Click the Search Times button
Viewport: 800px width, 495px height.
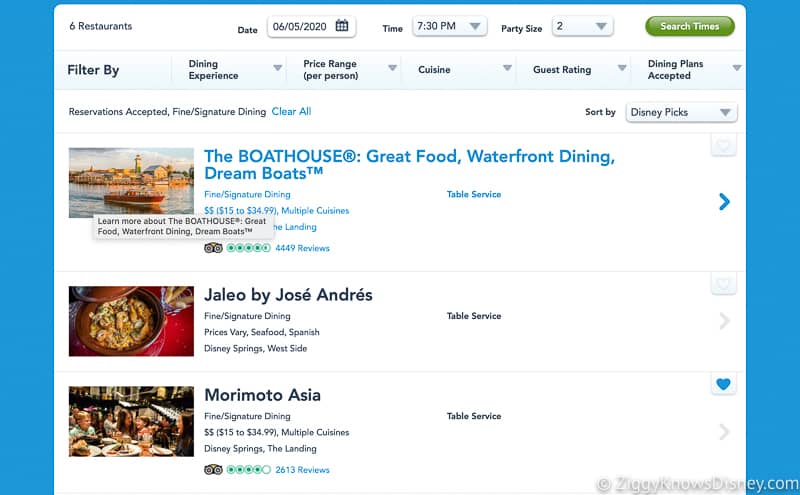(690, 26)
